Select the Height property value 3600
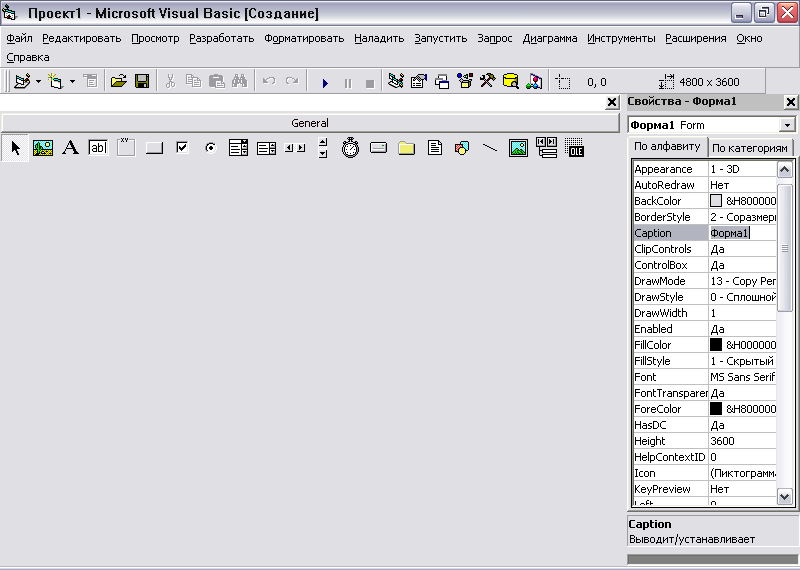 743,441
